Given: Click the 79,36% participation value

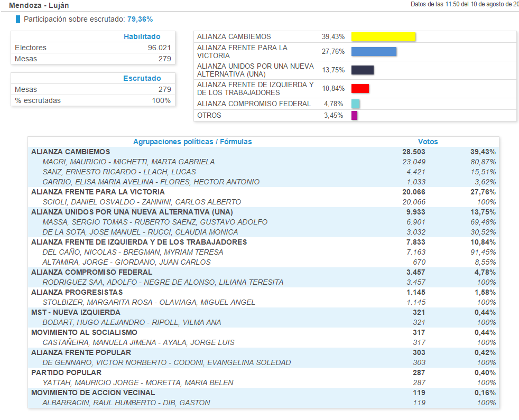Looking at the screenshot, I should (x=140, y=20).
